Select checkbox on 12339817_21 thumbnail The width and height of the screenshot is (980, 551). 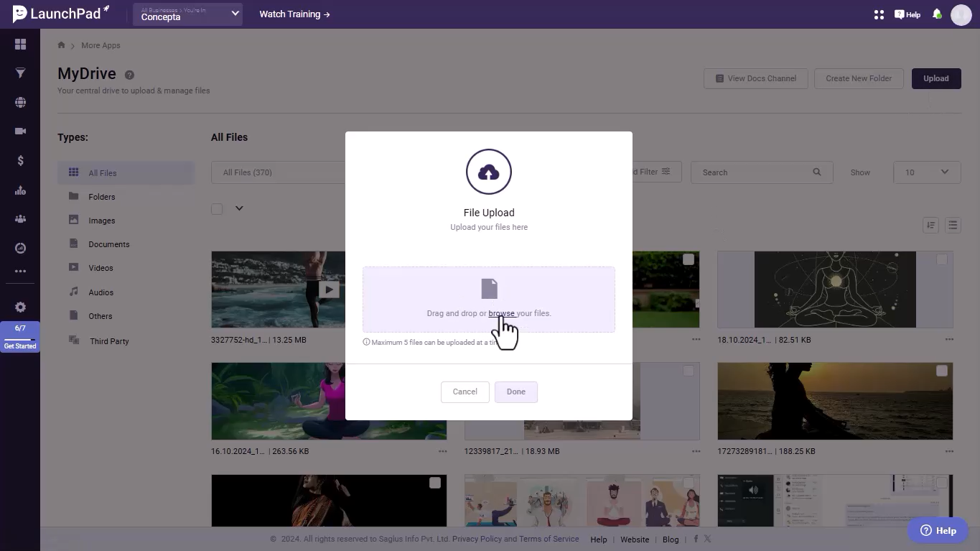tap(688, 371)
